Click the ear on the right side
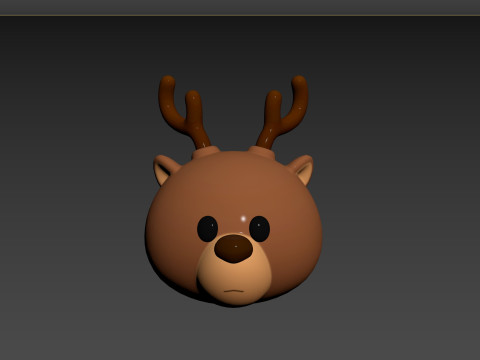The width and height of the screenshot is (480, 360). point(301,169)
